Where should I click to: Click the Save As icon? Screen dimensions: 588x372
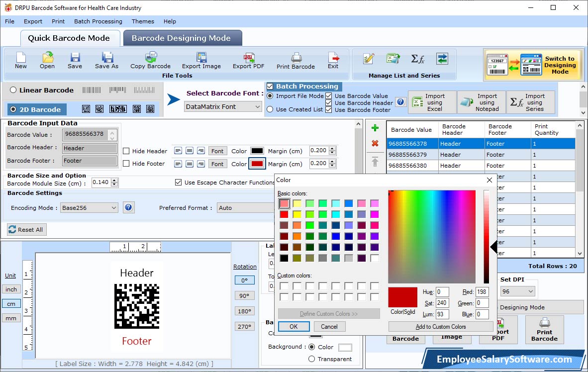(106, 61)
